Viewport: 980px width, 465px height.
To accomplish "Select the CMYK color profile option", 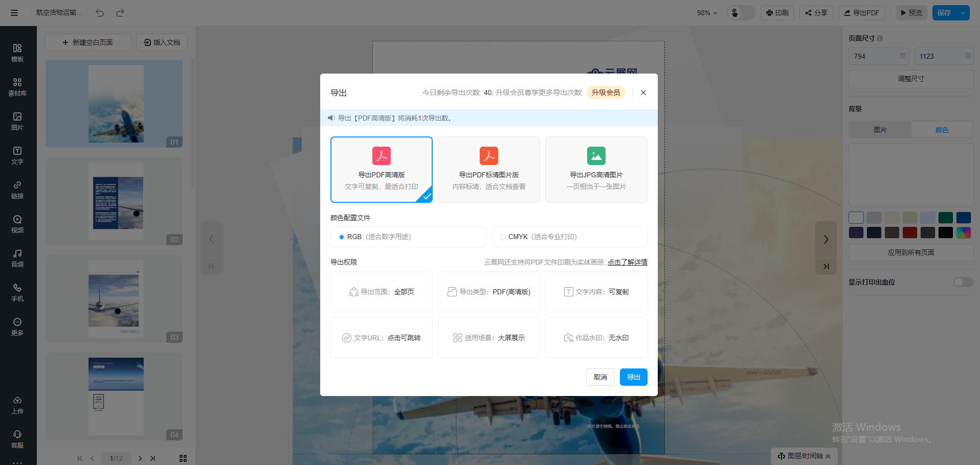I will click(x=503, y=237).
